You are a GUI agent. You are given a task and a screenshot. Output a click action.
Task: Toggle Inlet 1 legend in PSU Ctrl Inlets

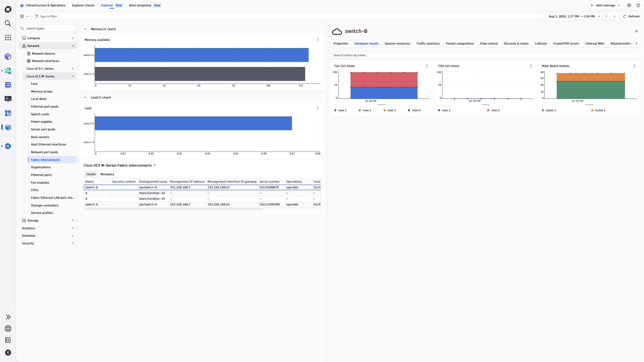click(x=444, y=110)
